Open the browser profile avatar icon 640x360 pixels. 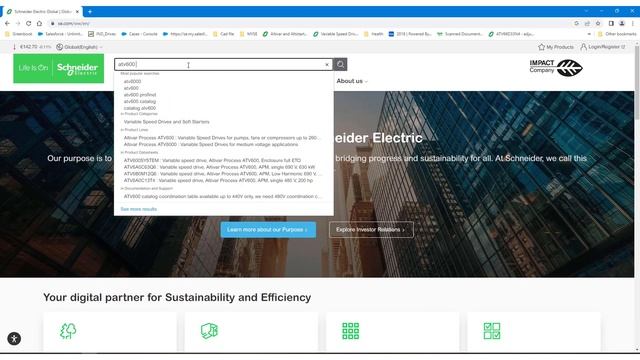click(622, 24)
